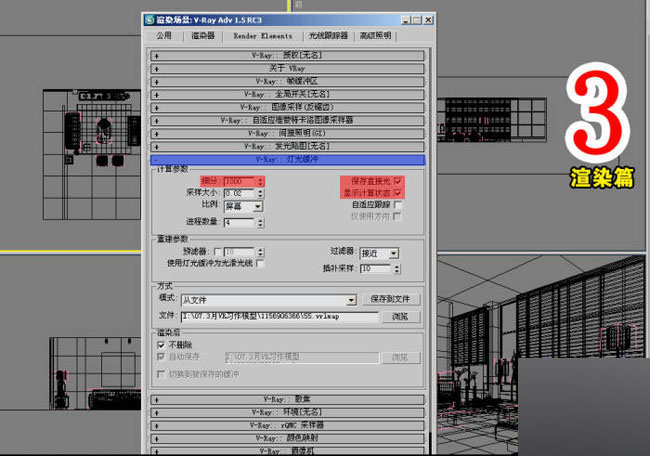Open the 过滤器 dropdown showing 接近
This screenshot has width=650, height=456.
[379, 253]
